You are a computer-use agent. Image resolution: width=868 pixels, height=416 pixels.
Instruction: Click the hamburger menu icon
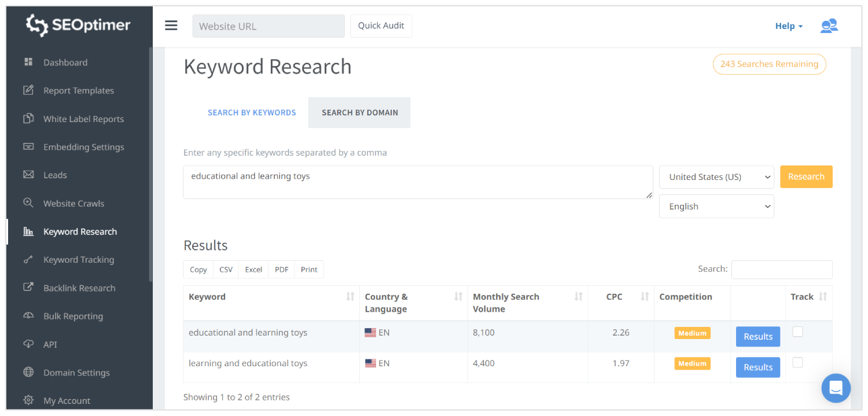point(171,25)
